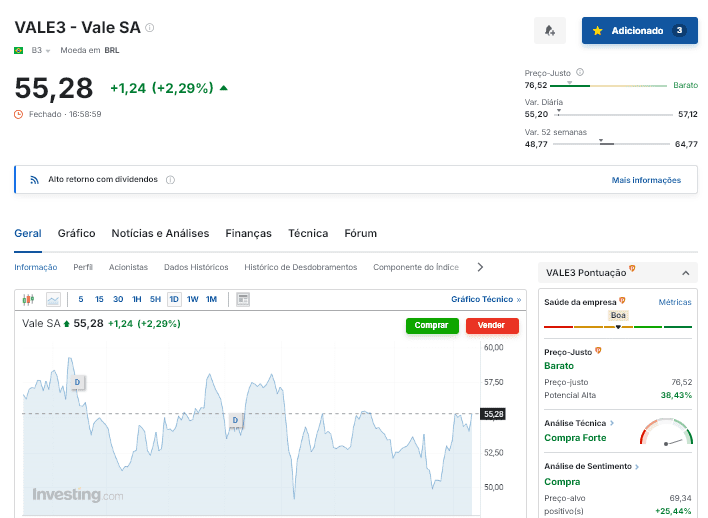Click the Var. Diária range bar

tap(613, 115)
